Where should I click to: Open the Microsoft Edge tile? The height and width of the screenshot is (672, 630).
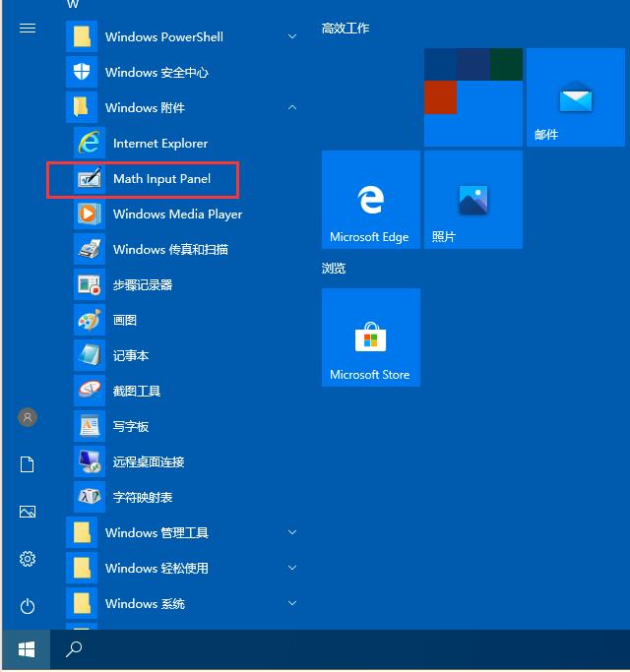tap(371, 200)
